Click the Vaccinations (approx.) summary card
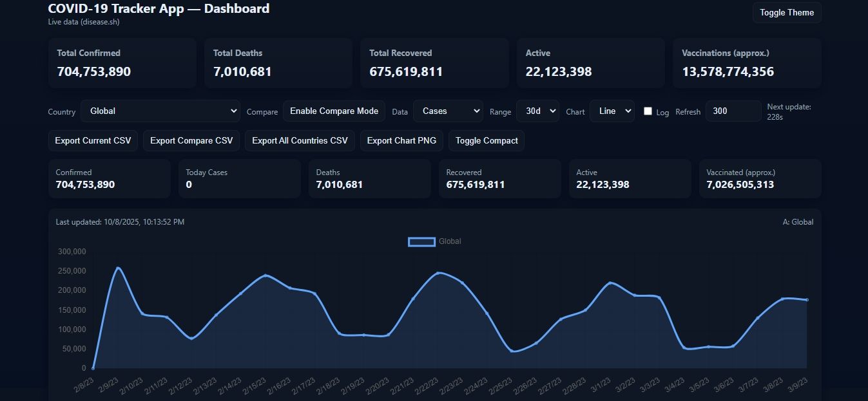The image size is (868, 401). click(x=747, y=63)
